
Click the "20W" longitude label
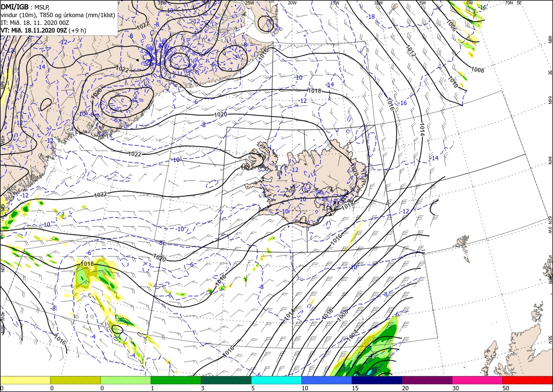(292, 3)
